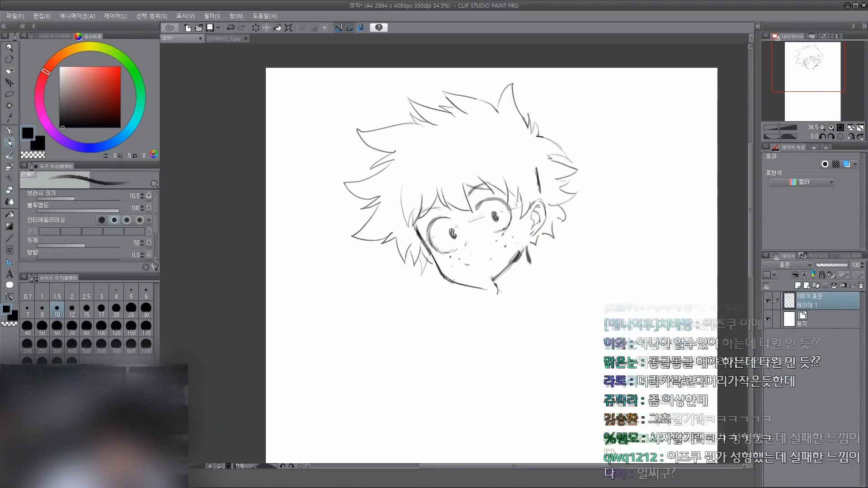Open 표현색 컬러 dropdown

[x=802, y=182]
